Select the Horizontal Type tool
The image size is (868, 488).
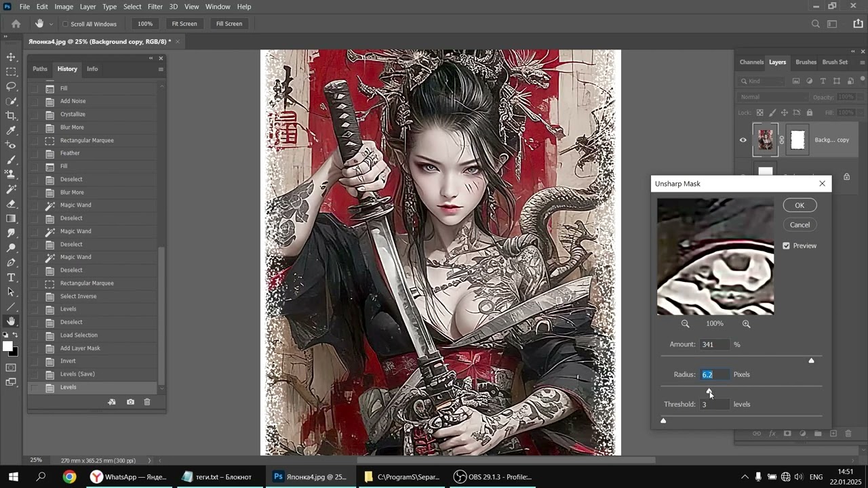(11, 277)
